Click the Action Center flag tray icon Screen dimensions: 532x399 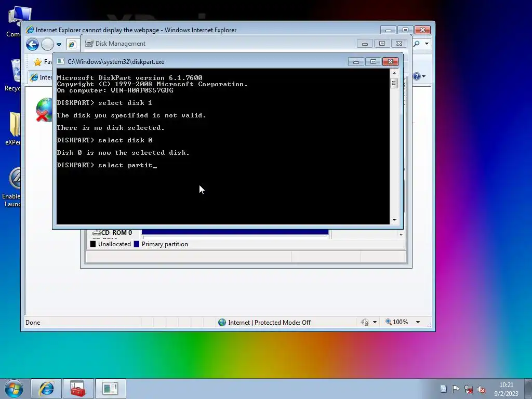click(456, 389)
